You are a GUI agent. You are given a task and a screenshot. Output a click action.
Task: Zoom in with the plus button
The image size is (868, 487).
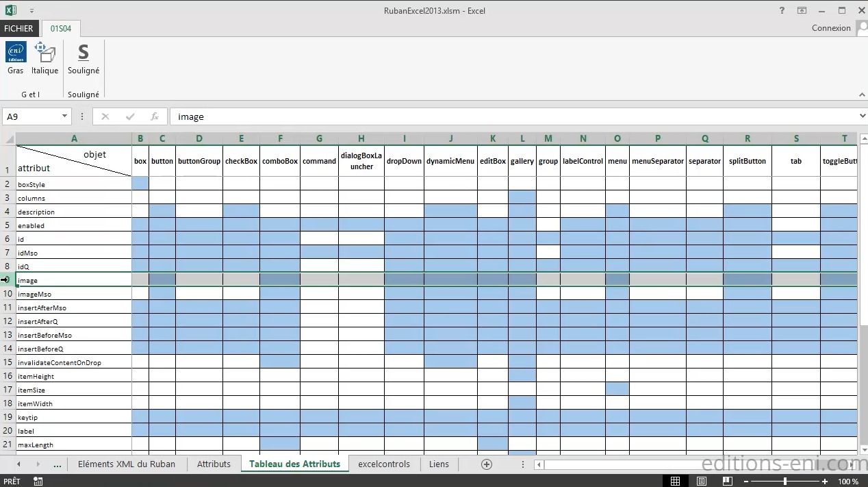[x=826, y=482]
